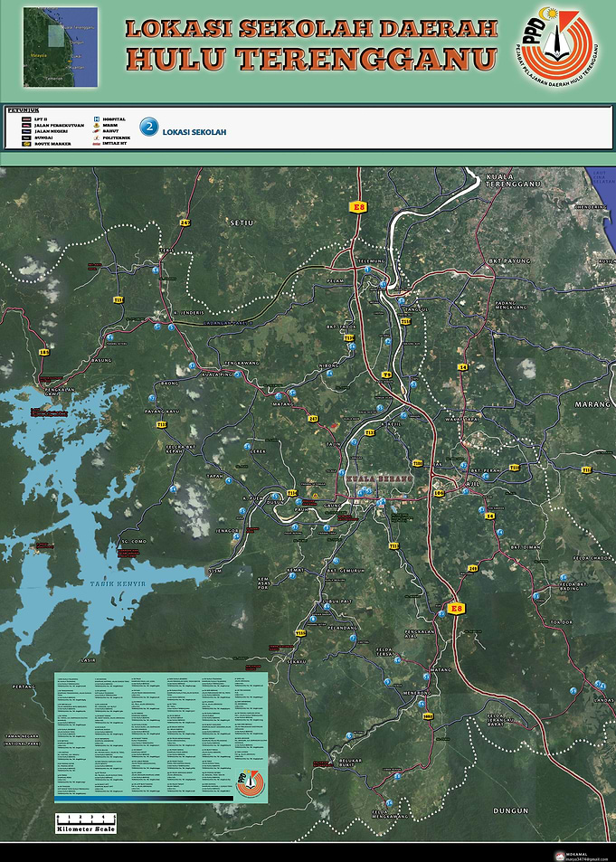Click the E8 route marker north of Telemong

click(x=358, y=207)
